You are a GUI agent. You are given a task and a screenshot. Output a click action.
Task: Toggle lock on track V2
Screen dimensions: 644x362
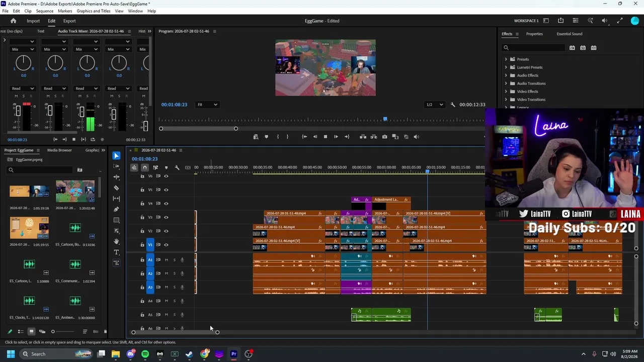142,231
